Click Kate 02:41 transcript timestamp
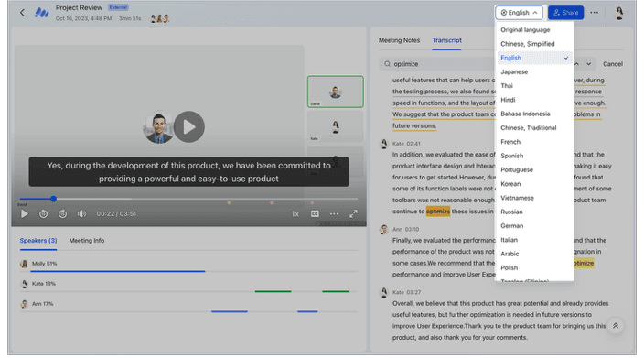 pos(413,144)
